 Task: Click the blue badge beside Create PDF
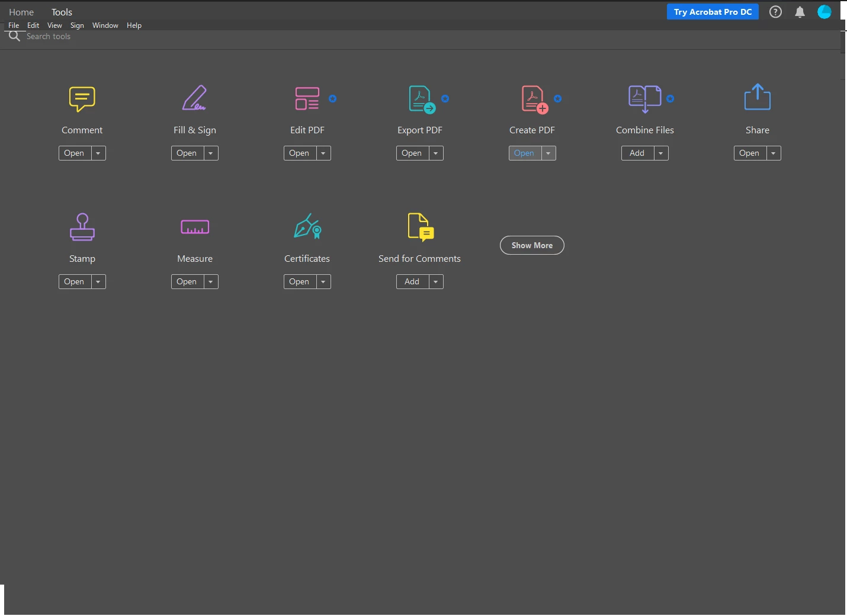click(558, 99)
